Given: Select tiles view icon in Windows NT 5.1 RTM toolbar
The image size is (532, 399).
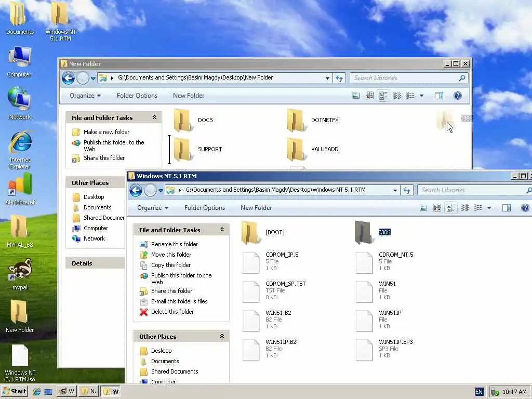Looking at the screenshot, I should (451, 208).
